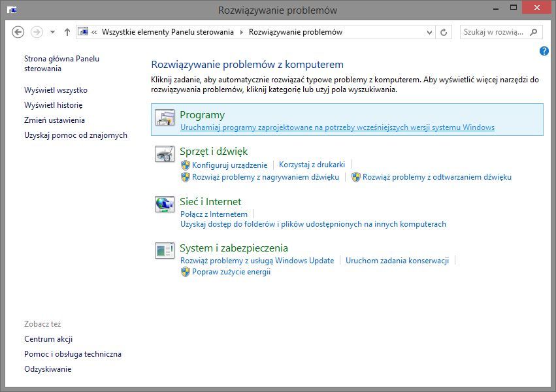The height and width of the screenshot is (392, 556).
Task: Click Połącz z Internetem link
Action: point(214,214)
